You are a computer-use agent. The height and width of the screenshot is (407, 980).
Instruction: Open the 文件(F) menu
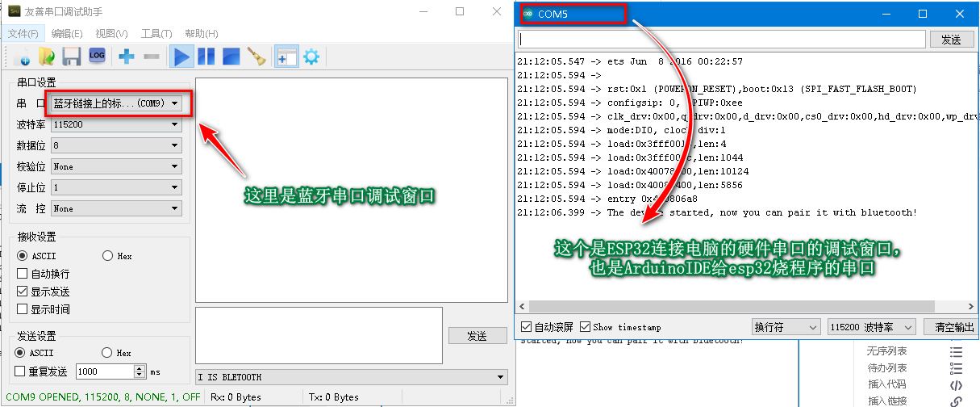click(23, 33)
